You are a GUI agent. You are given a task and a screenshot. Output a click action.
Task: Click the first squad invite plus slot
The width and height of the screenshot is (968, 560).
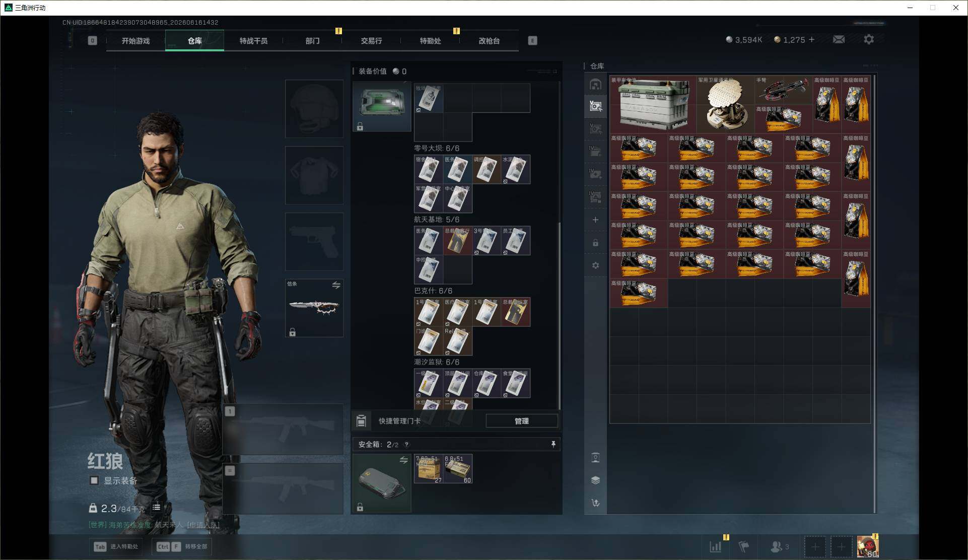[x=815, y=546]
